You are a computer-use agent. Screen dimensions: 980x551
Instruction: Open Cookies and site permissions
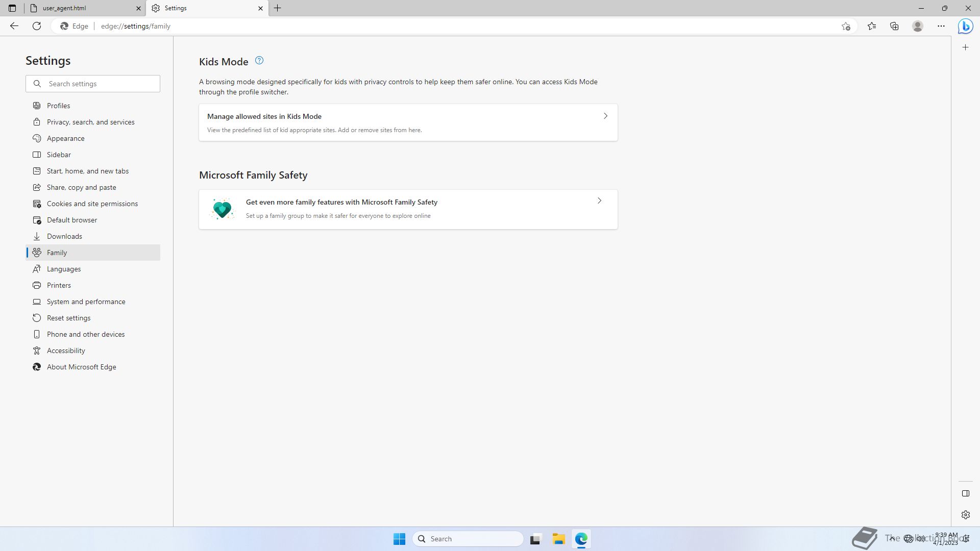point(93,204)
